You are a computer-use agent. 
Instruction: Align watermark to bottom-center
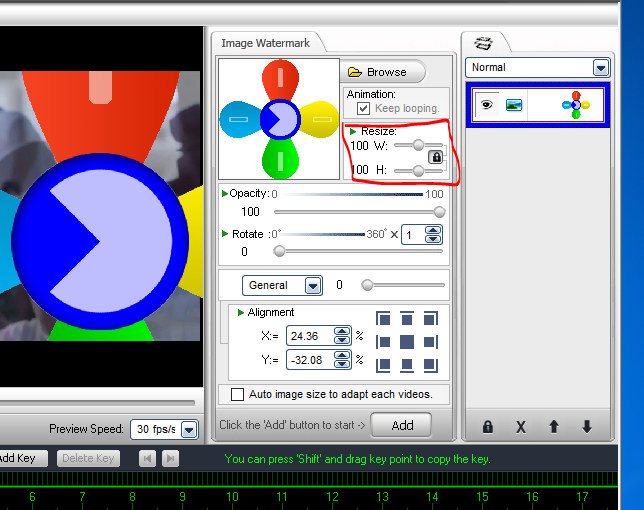tap(407, 365)
